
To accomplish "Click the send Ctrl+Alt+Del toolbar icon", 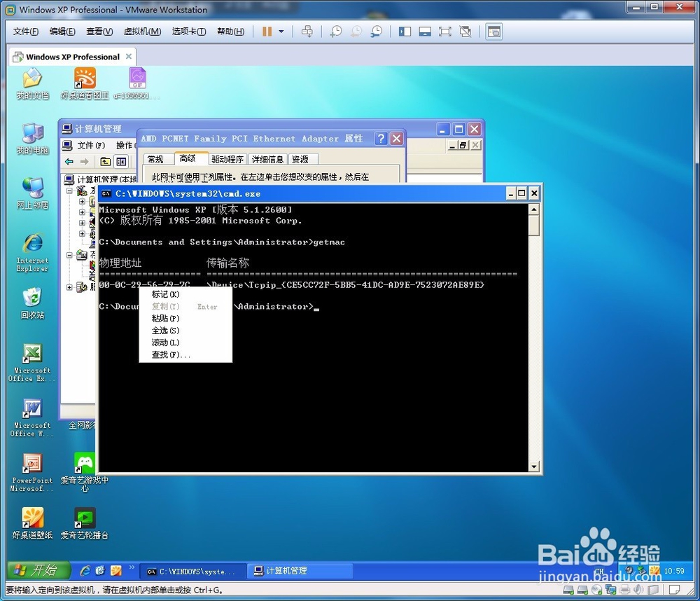I will pos(307,32).
